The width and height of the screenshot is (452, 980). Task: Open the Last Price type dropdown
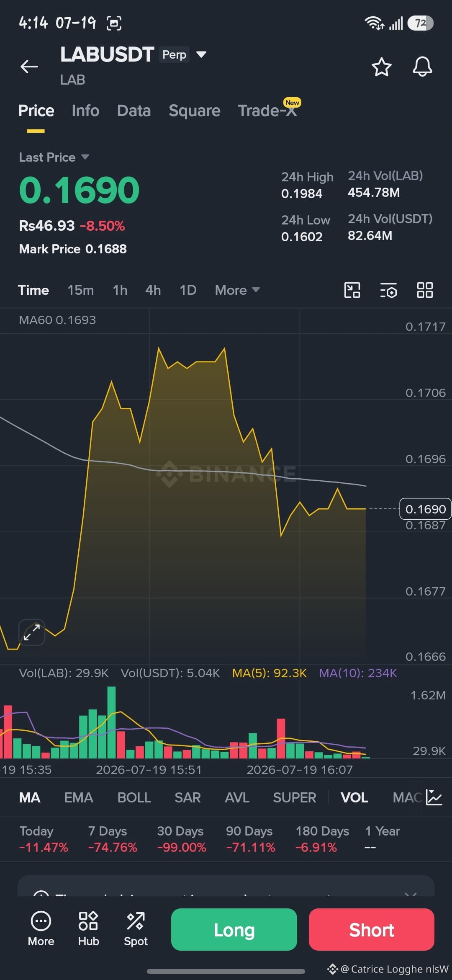point(54,157)
